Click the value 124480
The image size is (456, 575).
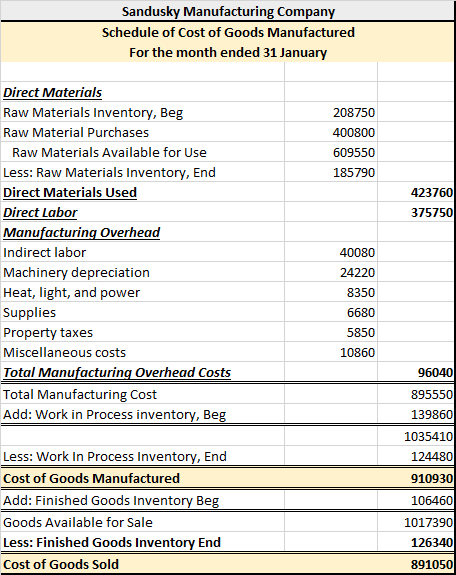432,456
